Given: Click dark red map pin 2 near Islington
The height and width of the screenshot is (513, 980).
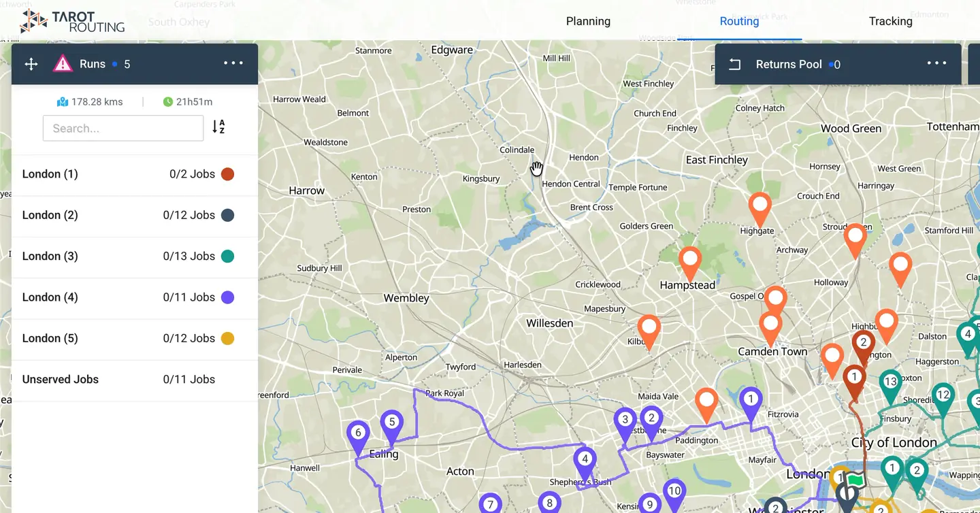Looking at the screenshot, I should tap(864, 347).
